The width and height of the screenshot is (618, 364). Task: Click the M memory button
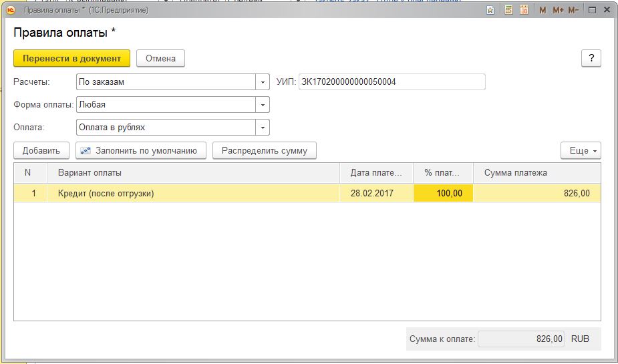coord(543,10)
